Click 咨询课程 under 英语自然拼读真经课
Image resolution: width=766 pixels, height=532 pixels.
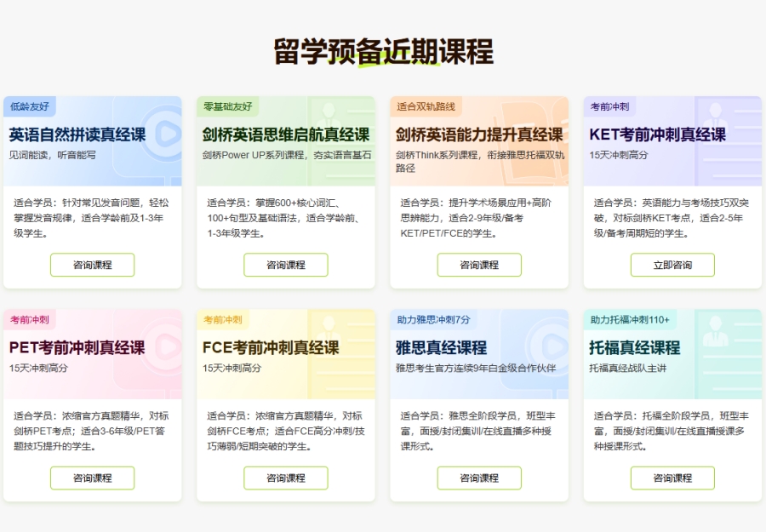pos(92,265)
